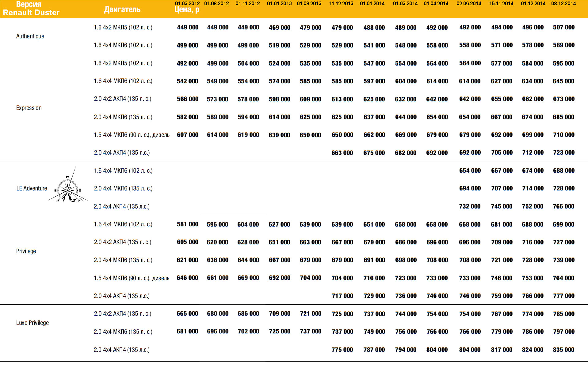Screen dimensions: 588x372
Task: Click price cell 519 000
Action: (280, 45)
